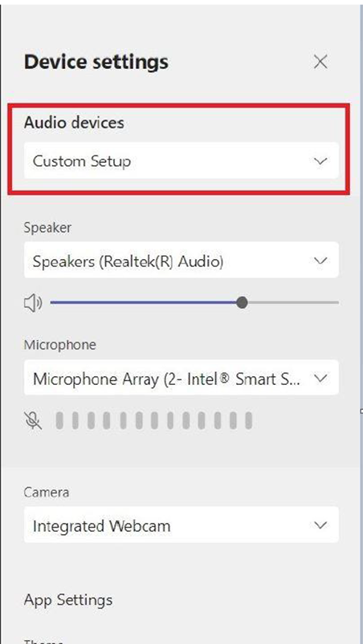The height and width of the screenshot is (644, 363).
Task: Click the chevron beside Integrated Webcam
Action: (x=320, y=525)
